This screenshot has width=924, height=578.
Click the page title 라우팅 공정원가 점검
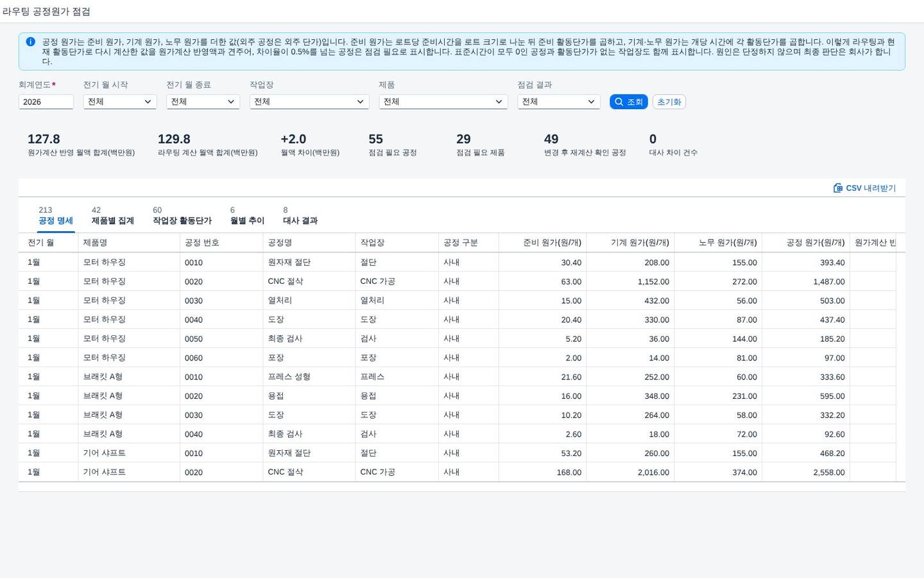pyautogui.click(x=46, y=12)
